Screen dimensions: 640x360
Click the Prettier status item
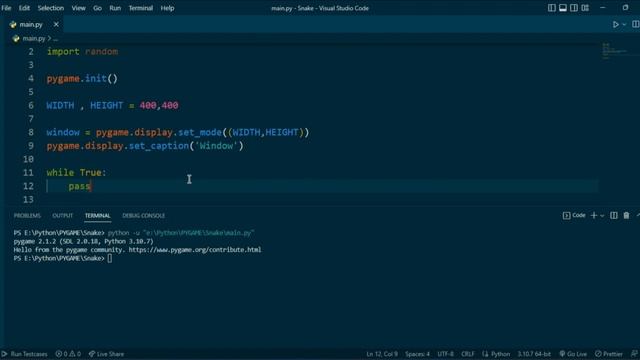click(609, 354)
